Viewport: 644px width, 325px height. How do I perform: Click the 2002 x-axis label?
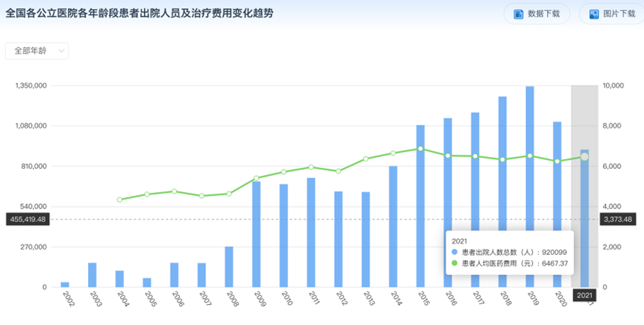click(68, 299)
